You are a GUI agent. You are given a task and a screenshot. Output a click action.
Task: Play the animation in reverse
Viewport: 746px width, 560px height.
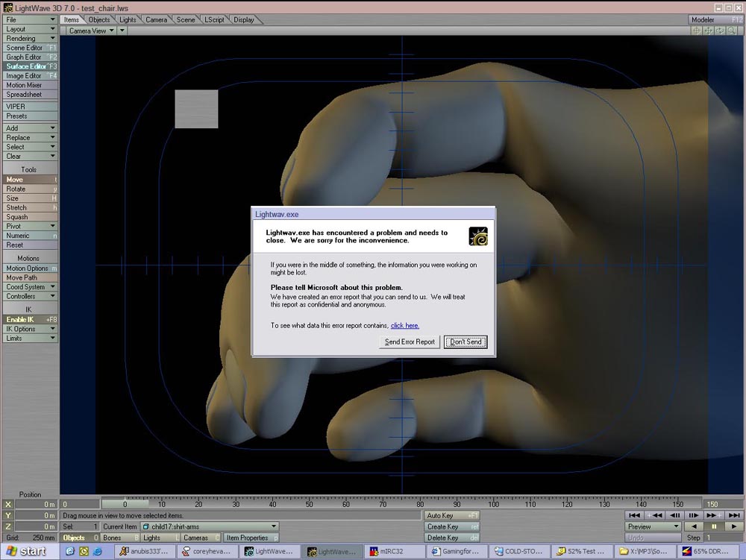pyautogui.click(x=694, y=526)
